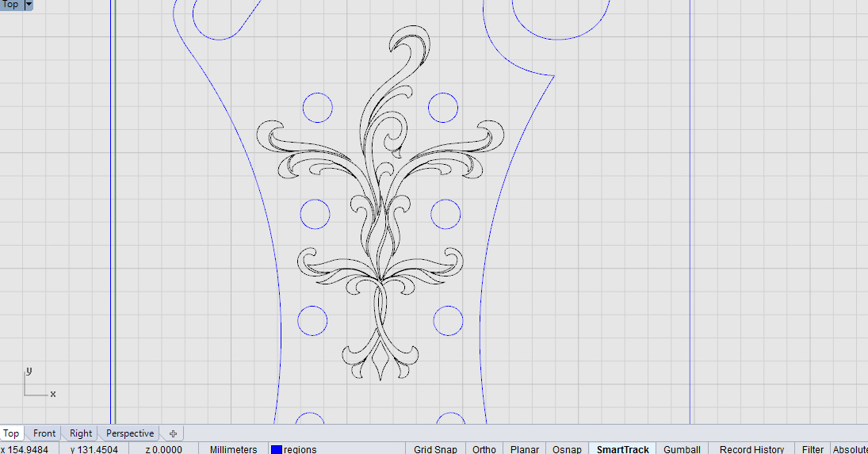
Task: Toggle Gumball in status bar
Action: tap(682, 449)
